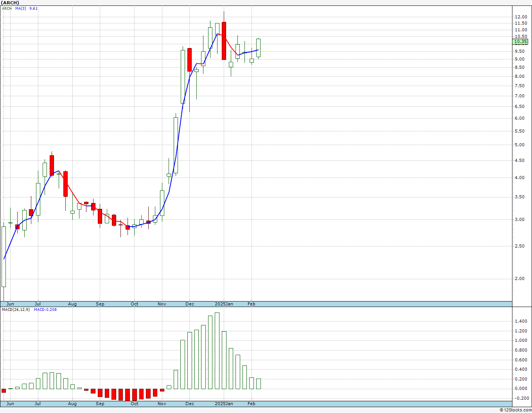Viewport: 532px width, 413px height.
Task: Click the green 10.35 current price tag
Action: (520, 41)
